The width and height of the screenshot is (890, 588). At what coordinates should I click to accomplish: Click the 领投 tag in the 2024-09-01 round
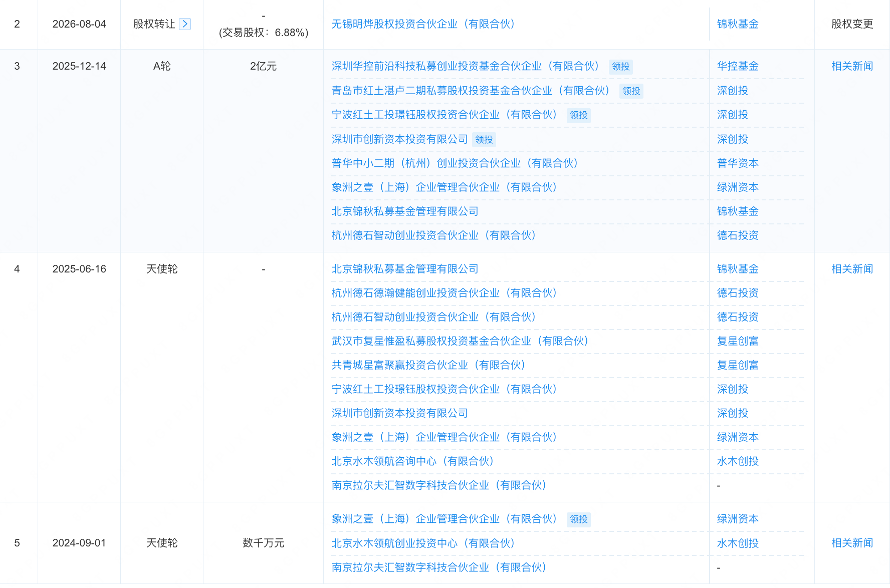pos(578,519)
